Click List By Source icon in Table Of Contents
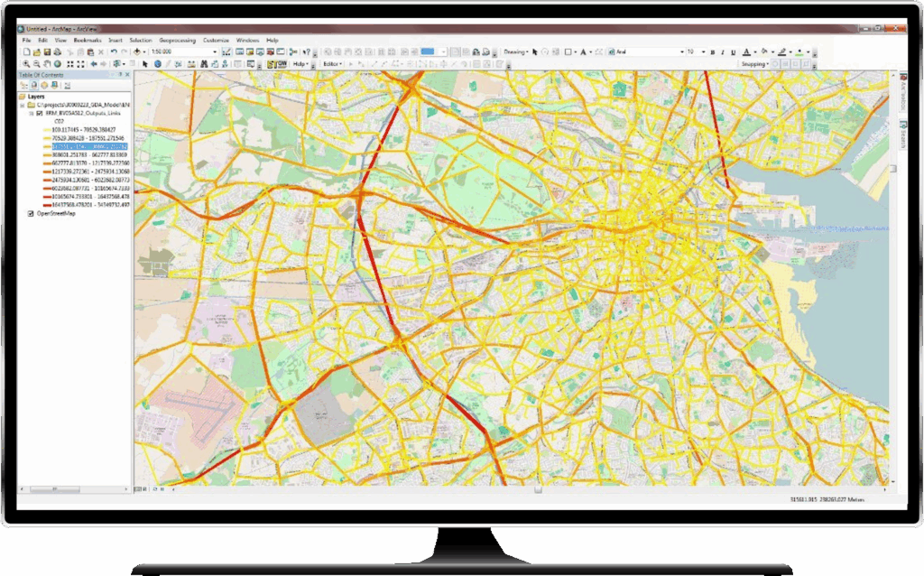Viewport: 924px width, 576px height. tap(34, 85)
